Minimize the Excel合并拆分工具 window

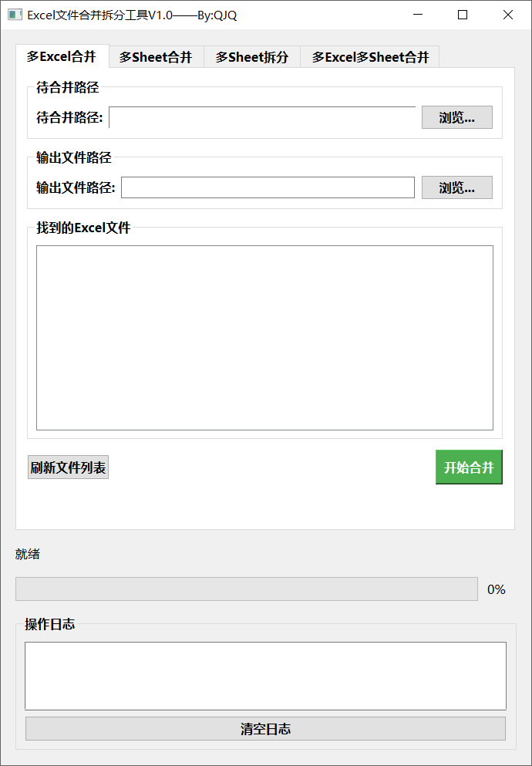pyautogui.click(x=418, y=15)
